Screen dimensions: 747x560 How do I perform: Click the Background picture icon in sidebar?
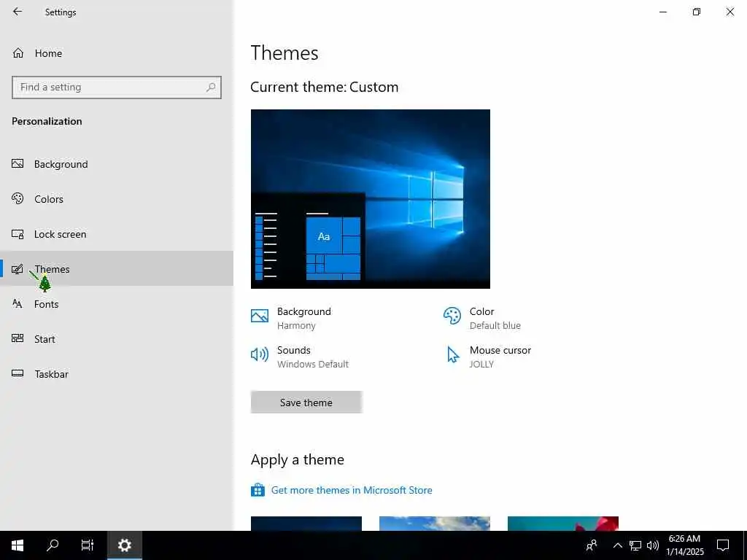tap(18, 164)
